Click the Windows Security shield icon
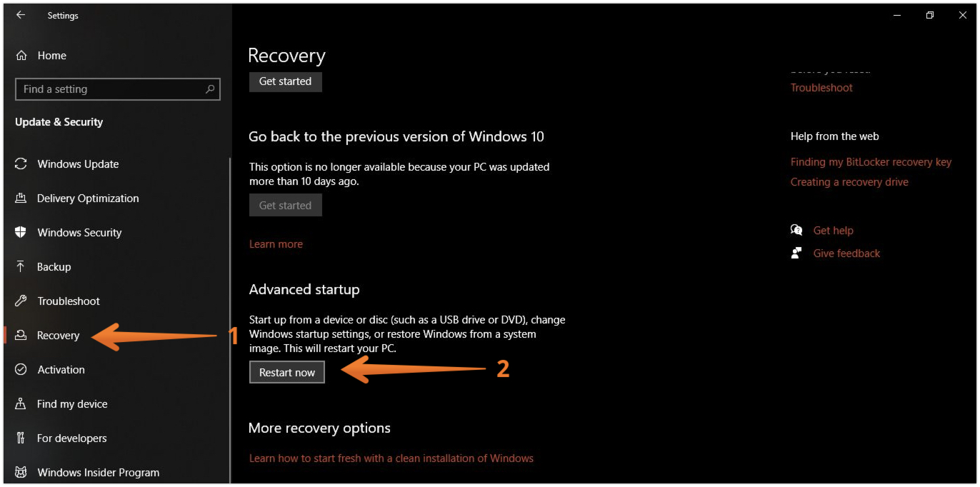 click(21, 232)
